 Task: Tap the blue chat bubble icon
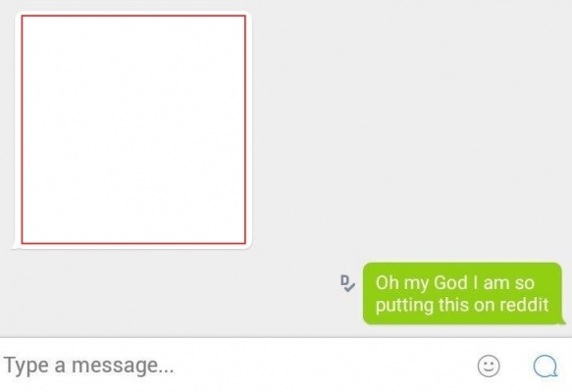pyautogui.click(x=546, y=366)
